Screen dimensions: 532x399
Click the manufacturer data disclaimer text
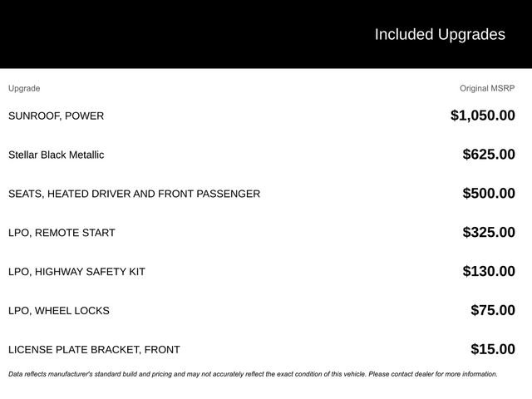[x=253, y=374]
